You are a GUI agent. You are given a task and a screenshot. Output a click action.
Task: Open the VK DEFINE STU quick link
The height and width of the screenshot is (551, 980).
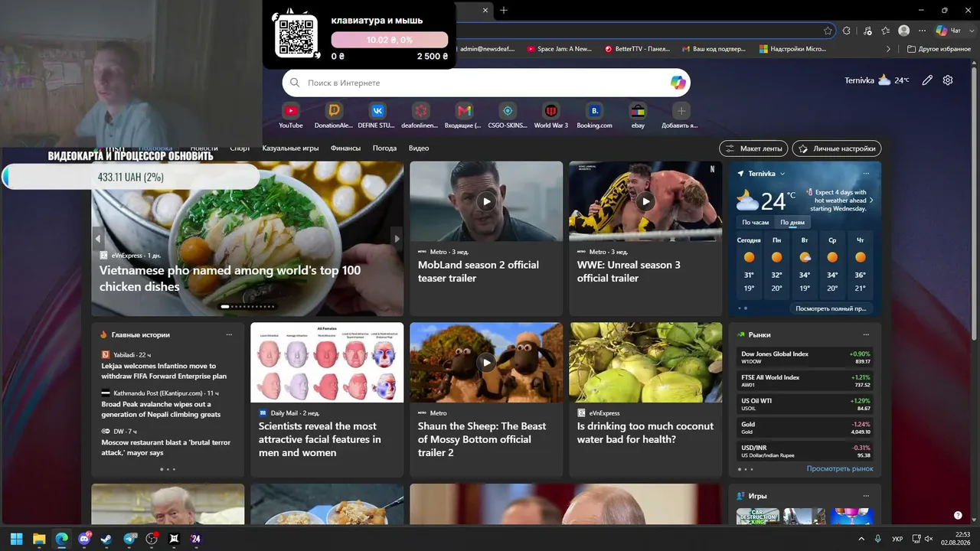377,115
